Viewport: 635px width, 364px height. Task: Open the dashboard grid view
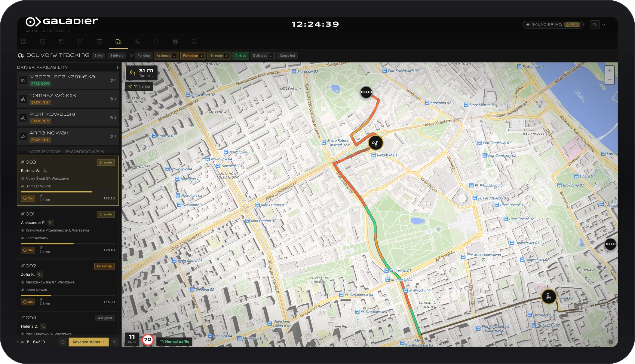24,42
